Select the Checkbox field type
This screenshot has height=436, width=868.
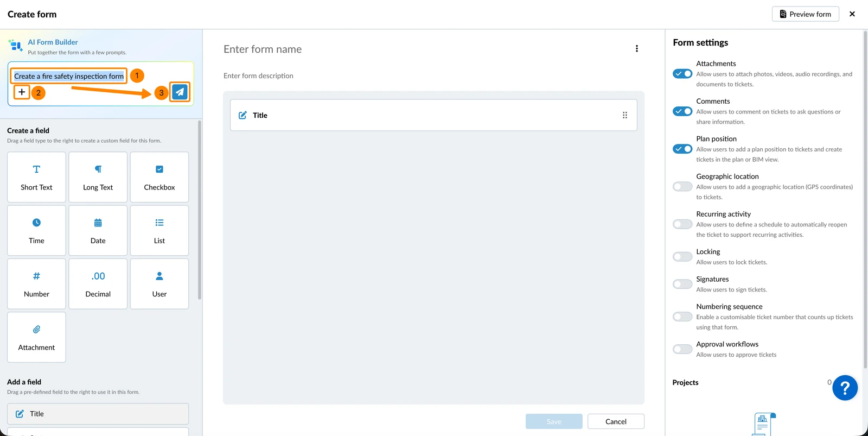[x=159, y=177]
